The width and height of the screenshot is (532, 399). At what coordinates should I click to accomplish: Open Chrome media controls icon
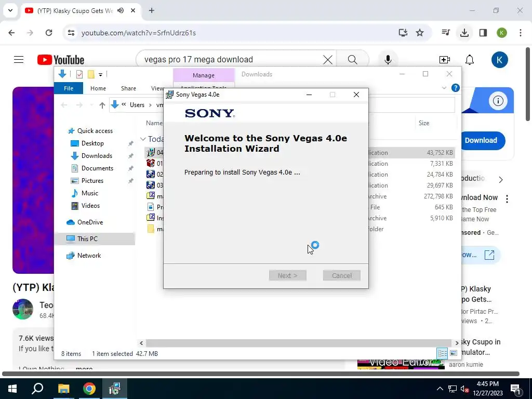pos(446,33)
